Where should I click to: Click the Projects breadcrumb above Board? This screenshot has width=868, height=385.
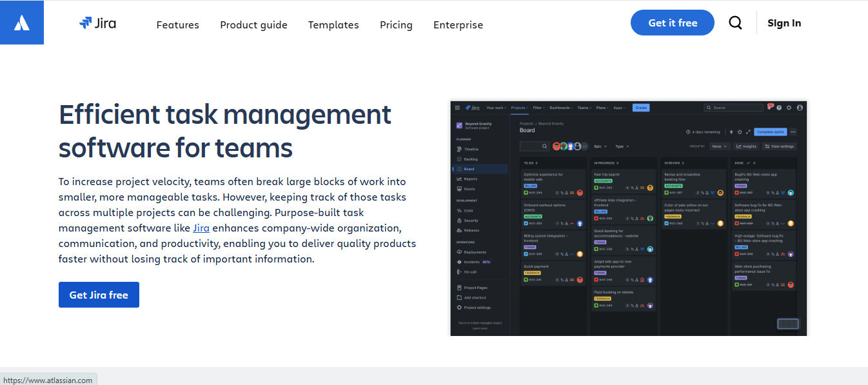526,123
